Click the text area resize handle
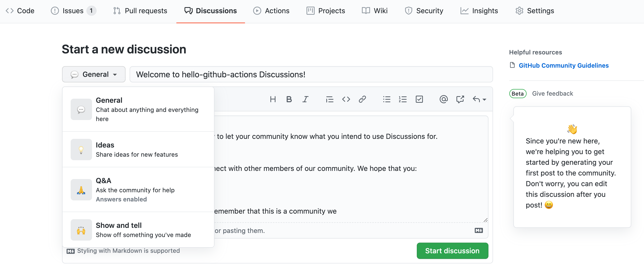644x265 pixels. [x=485, y=220]
